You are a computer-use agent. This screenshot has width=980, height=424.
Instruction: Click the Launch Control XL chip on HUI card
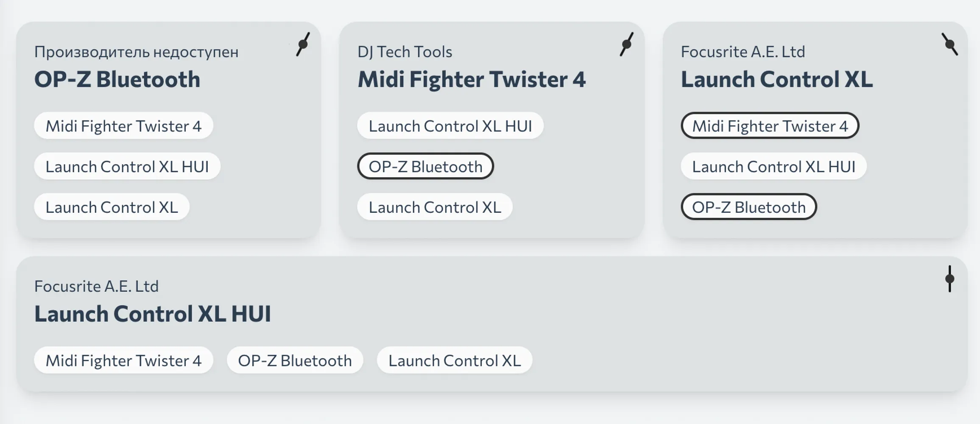pos(454,360)
